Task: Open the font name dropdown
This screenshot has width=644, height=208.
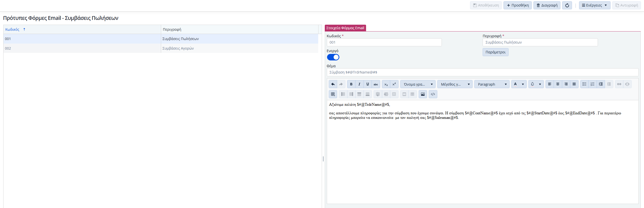Action: [418, 84]
